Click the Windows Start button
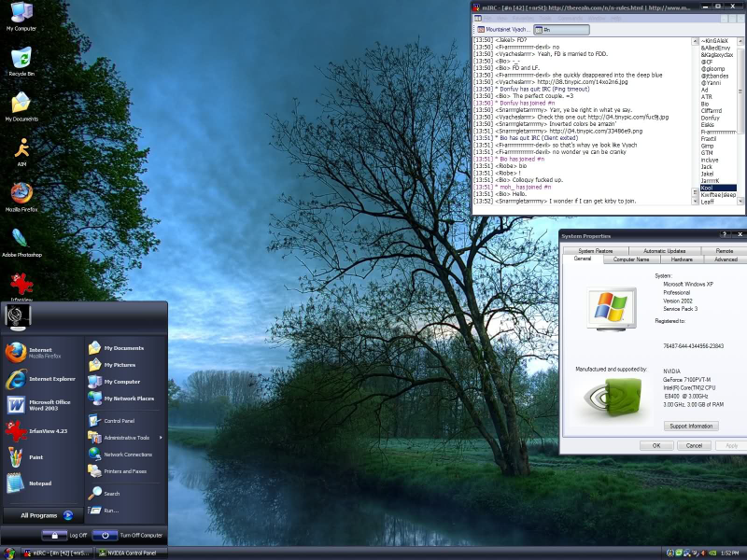747x560 pixels. [x=9, y=553]
